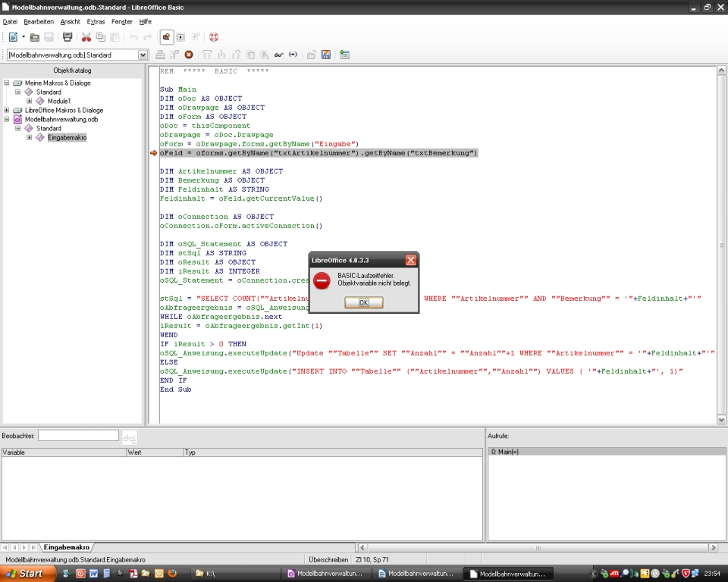Screen dimensions: 728x582
Task: Click the Insert BASIC Source icon
Action: [x=312, y=55]
